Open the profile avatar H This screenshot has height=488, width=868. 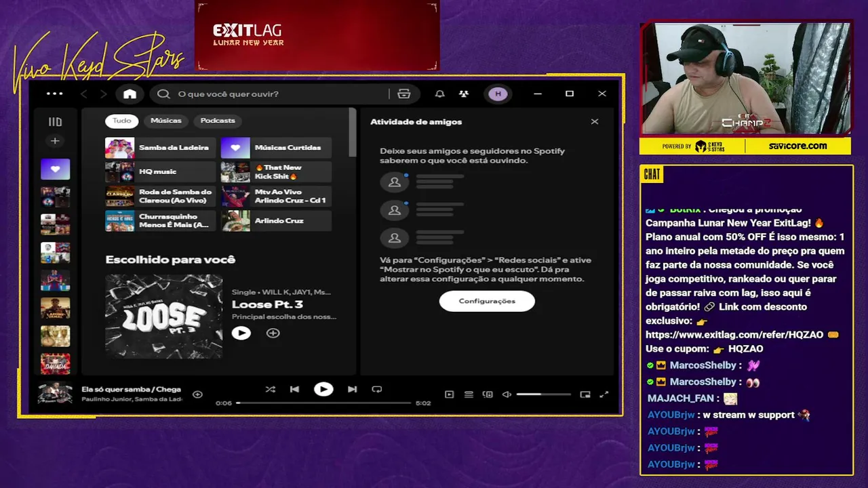(x=498, y=94)
